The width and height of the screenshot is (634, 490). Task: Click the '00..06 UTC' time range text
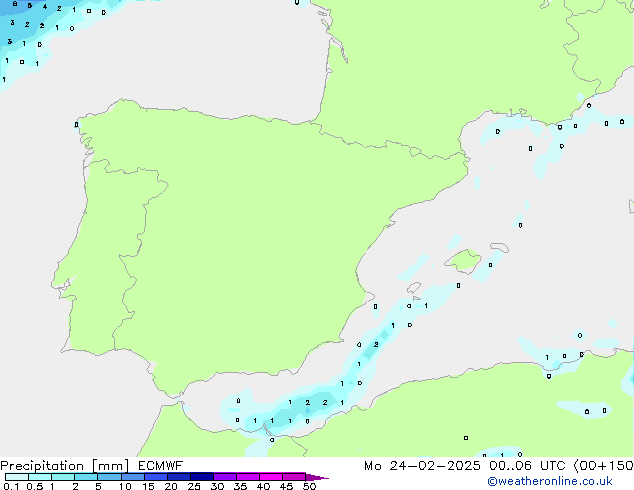[527, 466]
